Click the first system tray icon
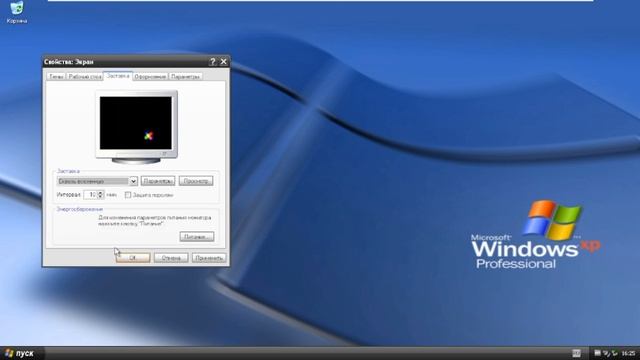The height and width of the screenshot is (360, 640). pos(597,353)
